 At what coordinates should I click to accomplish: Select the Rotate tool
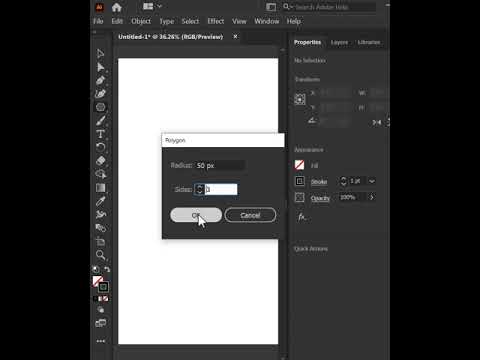pyautogui.click(x=100, y=147)
